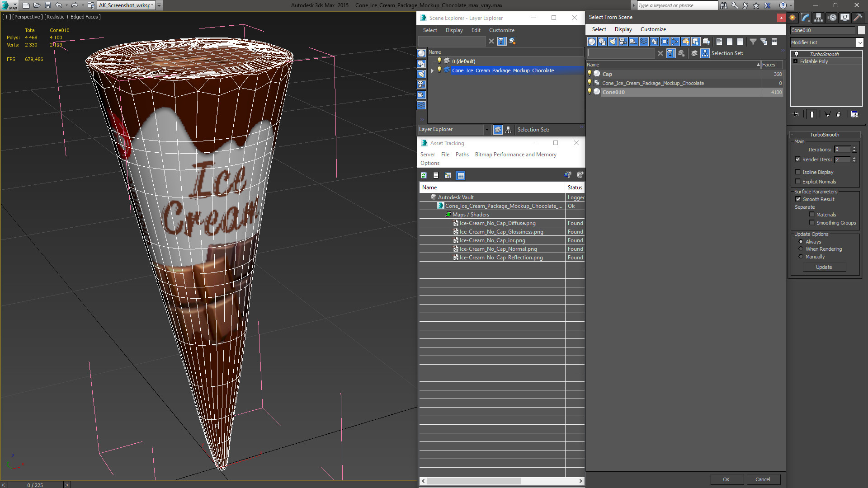Open Edit menu in Scene Explorer
The width and height of the screenshot is (868, 488).
476,30
